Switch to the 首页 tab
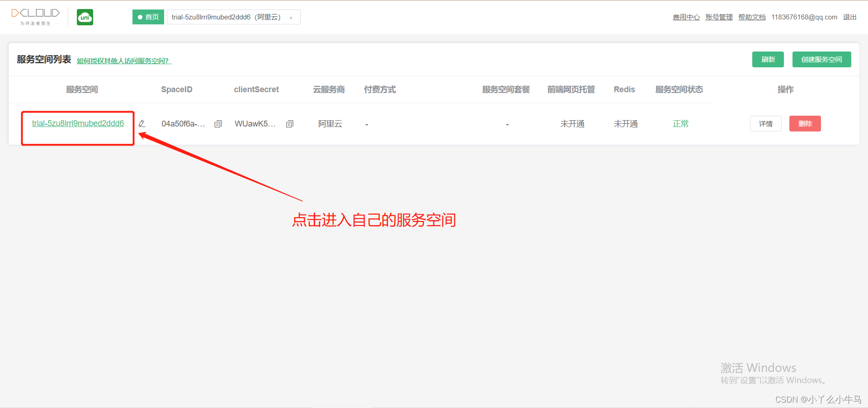The width and height of the screenshot is (868, 408). click(x=148, y=17)
